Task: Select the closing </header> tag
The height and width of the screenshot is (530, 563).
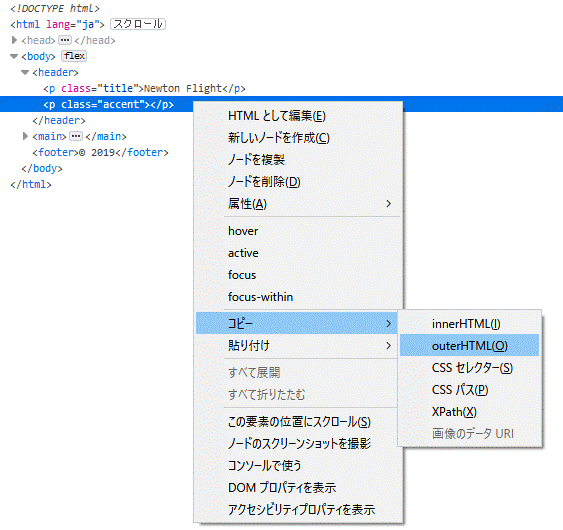Action: pos(59,120)
